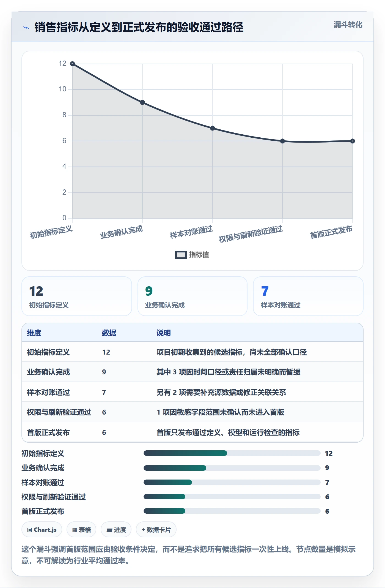Click the 说明 column header
This screenshot has height=588, width=385.
pyautogui.click(x=164, y=333)
